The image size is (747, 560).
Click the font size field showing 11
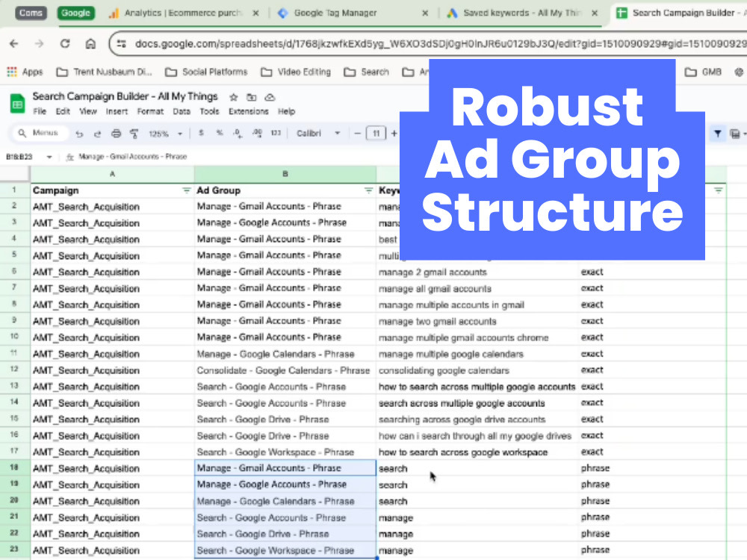click(x=376, y=134)
